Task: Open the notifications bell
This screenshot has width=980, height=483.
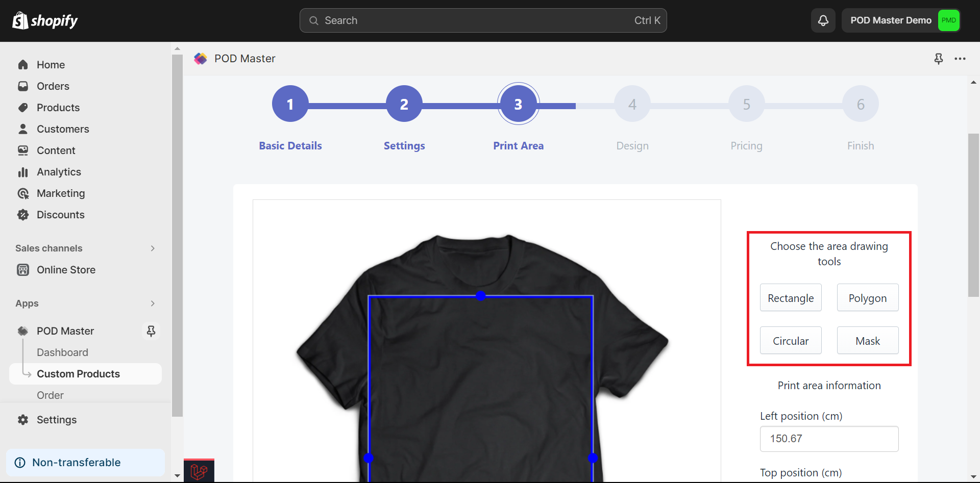Action: click(x=823, y=20)
